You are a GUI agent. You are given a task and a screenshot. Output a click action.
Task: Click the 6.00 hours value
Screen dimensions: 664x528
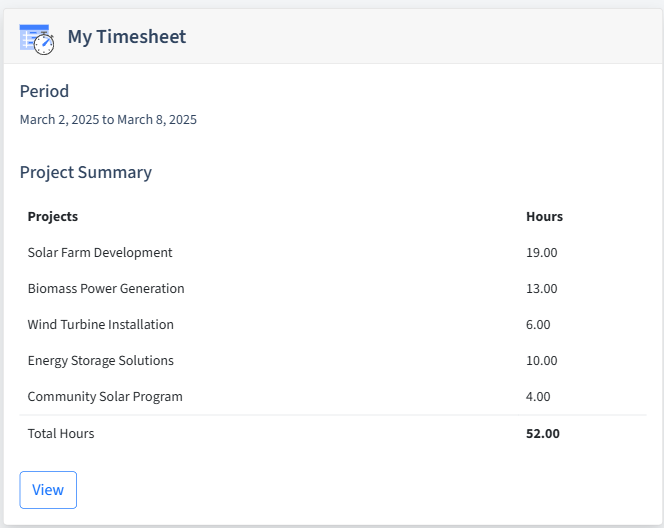coord(538,324)
